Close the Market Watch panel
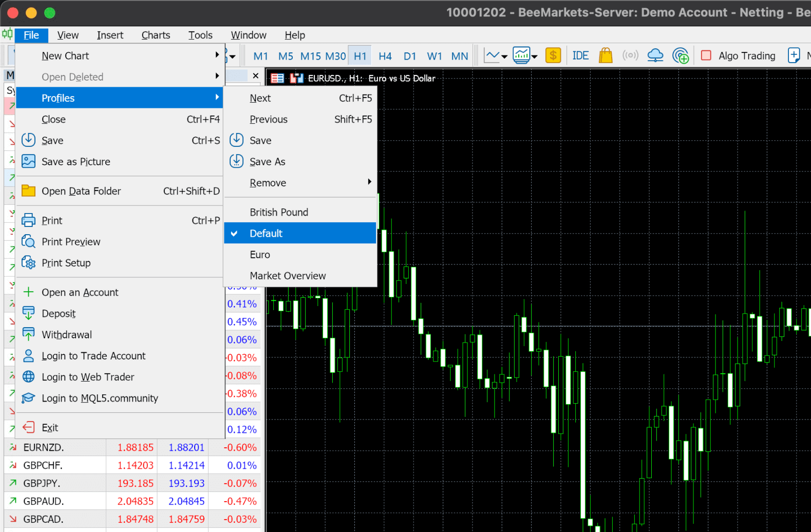Screen dimensions: 811x532 tap(255, 75)
